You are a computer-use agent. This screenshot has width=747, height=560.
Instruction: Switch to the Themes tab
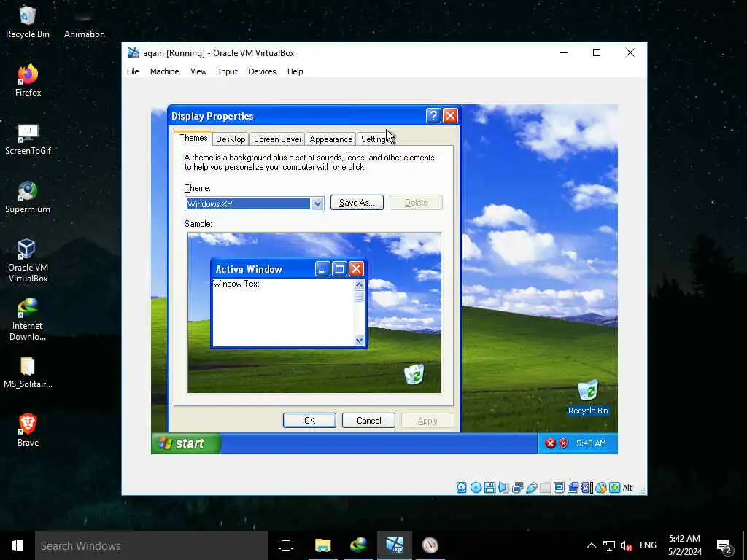coord(193,138)
